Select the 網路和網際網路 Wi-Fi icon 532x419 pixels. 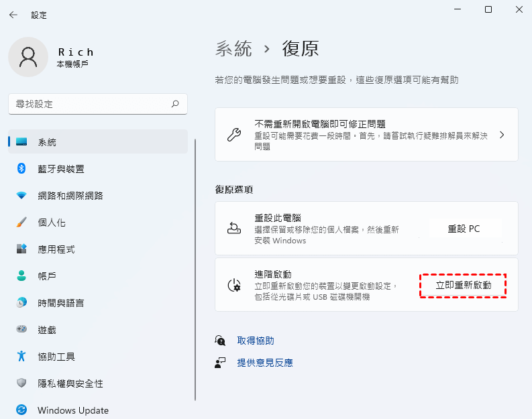point(21,195)
